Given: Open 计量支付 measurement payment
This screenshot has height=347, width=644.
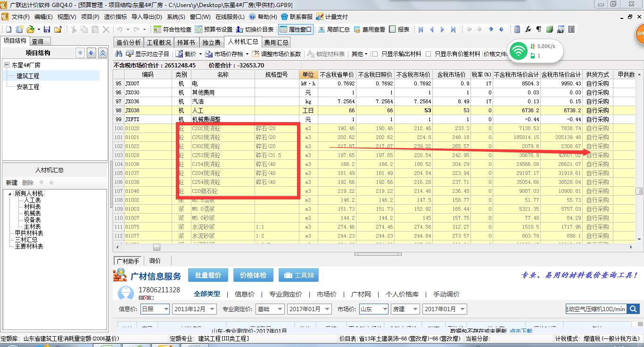Looking at the screenshot, I should tap(332, 17).
